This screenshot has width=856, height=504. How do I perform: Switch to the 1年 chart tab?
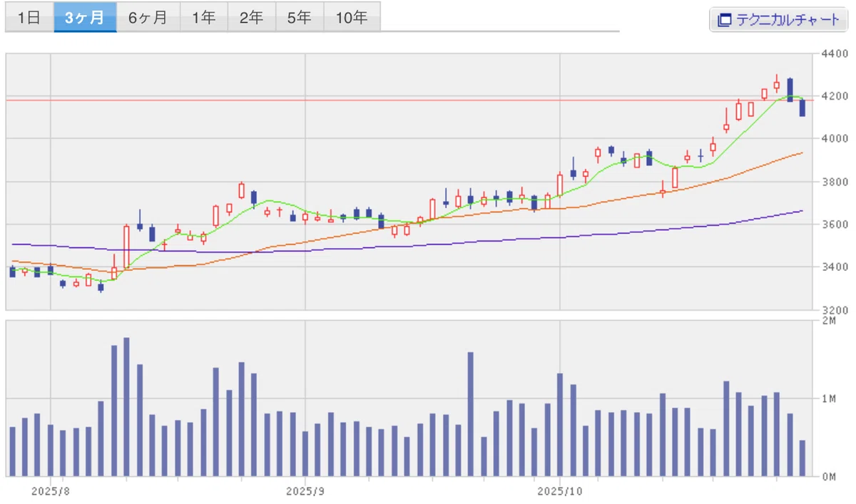[204, 18]
